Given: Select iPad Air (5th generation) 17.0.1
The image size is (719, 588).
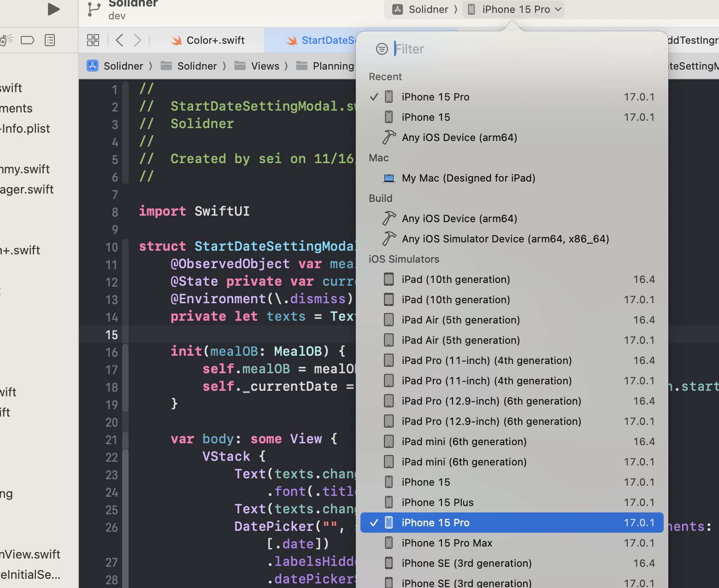Looking at the screenshot, I should (x=512, y=340).
